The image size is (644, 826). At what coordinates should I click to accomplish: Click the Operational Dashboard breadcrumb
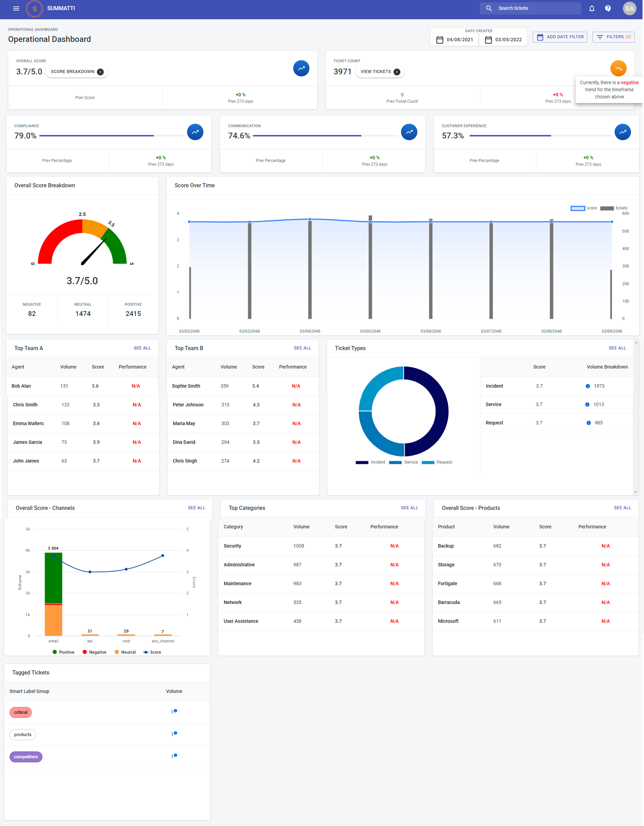(x=33, y=30)
